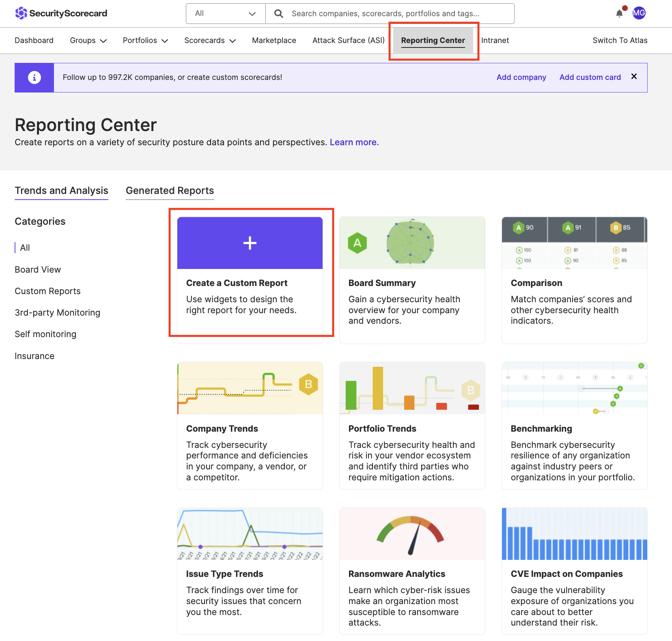Click the plus icon on Custom Report card
The image size is (672, 641).
click(x=250, y=243)
